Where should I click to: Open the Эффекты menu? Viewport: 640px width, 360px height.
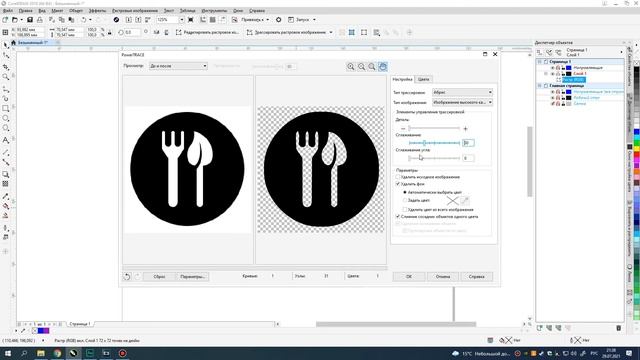pos(97,11)
